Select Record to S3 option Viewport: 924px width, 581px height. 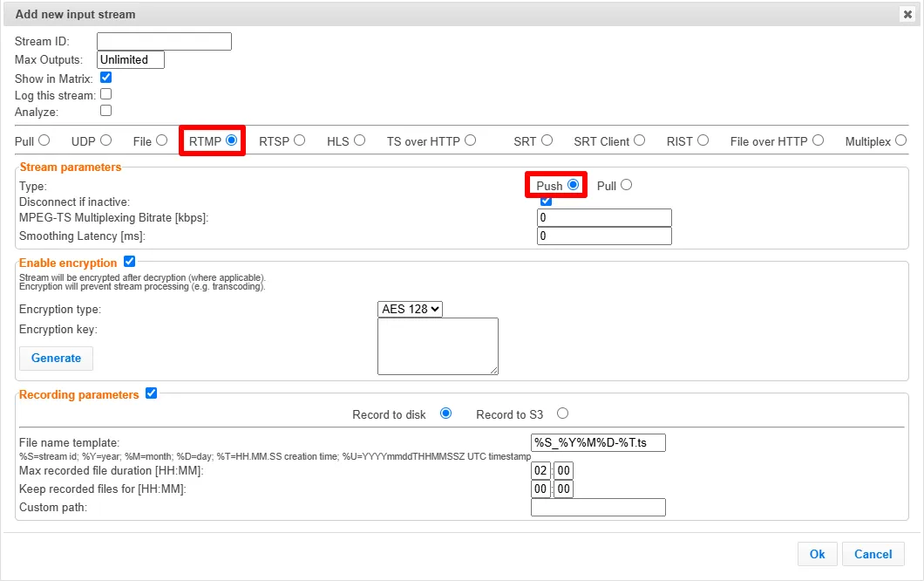[563, 414]
